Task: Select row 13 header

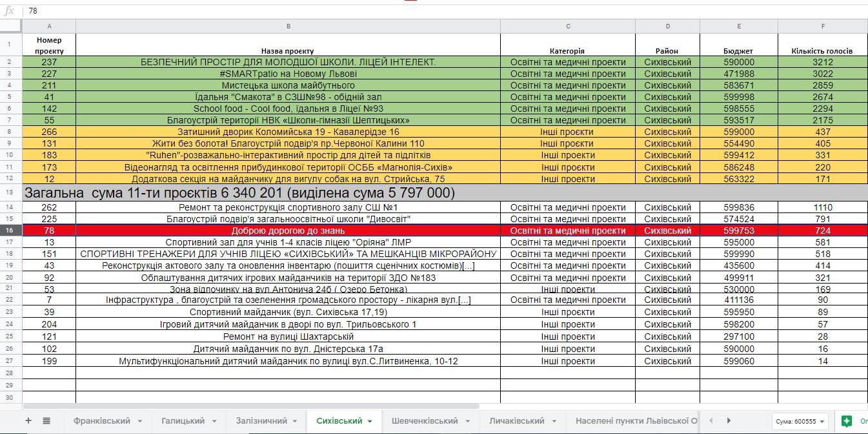Action: (x=11, y=192)
